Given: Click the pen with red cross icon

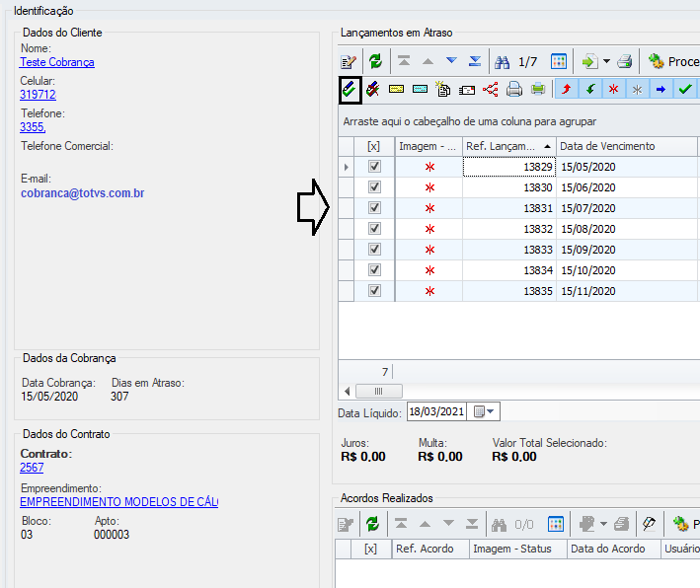Looking at the screenshot, I should pyautogui.click(x=372, y=90).
